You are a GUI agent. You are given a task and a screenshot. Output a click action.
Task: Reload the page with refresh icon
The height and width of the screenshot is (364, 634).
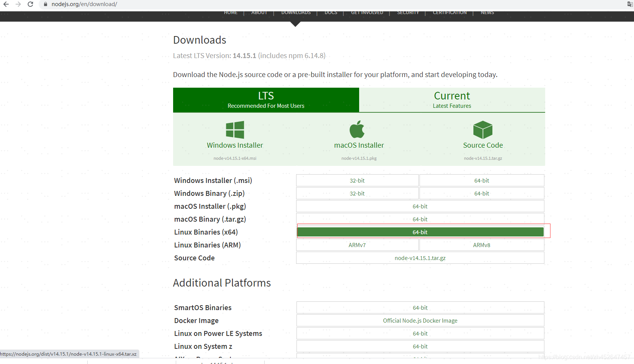tap(30, 4)
